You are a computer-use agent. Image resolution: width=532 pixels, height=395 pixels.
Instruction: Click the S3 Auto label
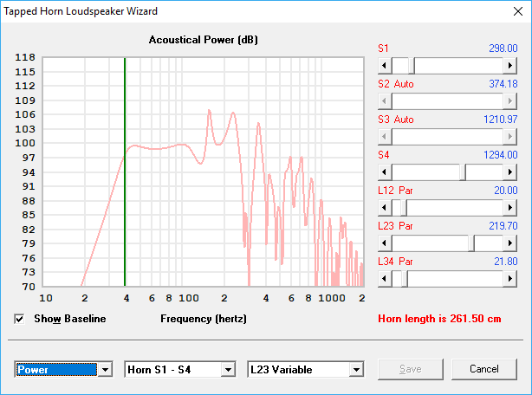(396, 120)
